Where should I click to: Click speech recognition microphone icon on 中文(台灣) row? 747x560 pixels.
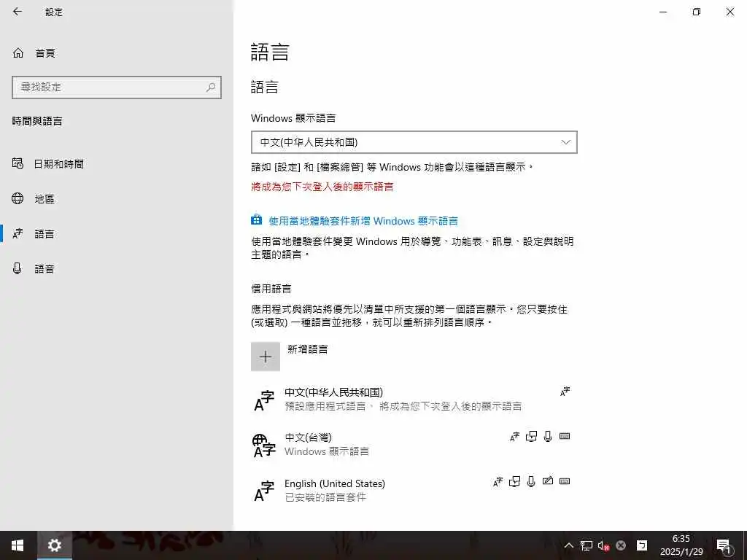click(x=548, y=436)
